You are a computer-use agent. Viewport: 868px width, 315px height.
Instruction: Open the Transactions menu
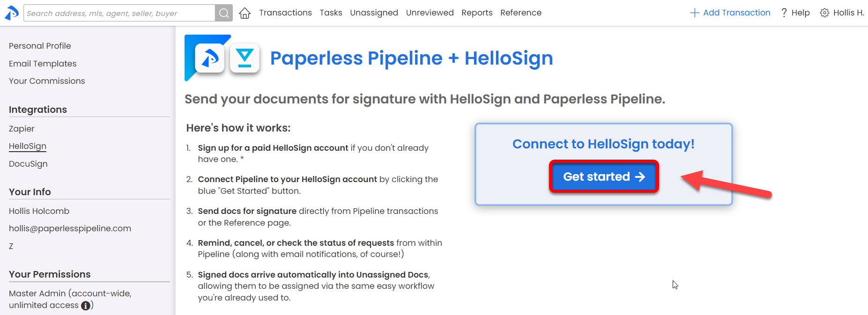coord(285,13)
